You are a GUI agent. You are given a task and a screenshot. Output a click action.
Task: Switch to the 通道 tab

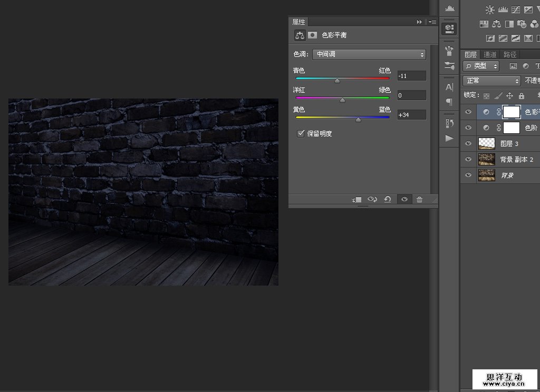(x=490, y=54)
